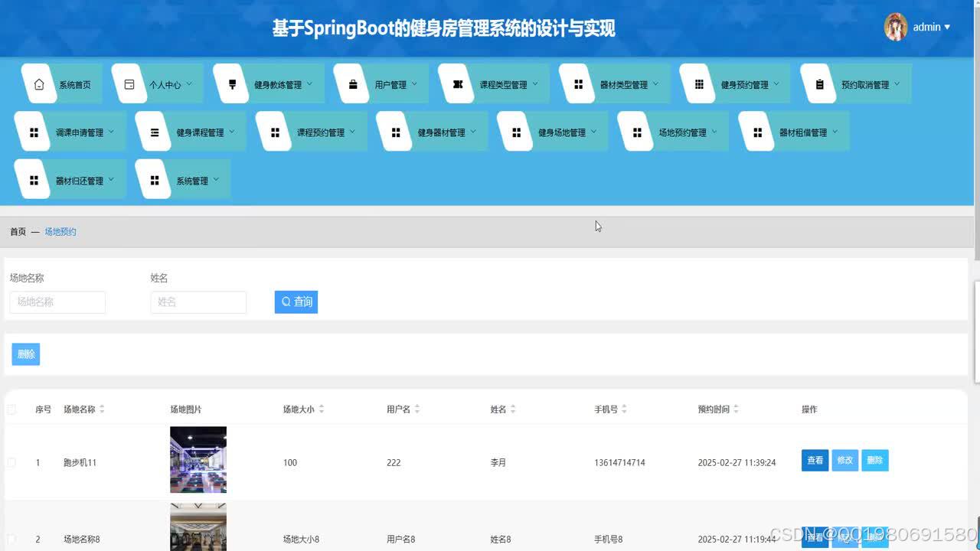980x551 pixels.
Task: Click the grid icon on 器材类型管理
Action: [x=578, y=83]
